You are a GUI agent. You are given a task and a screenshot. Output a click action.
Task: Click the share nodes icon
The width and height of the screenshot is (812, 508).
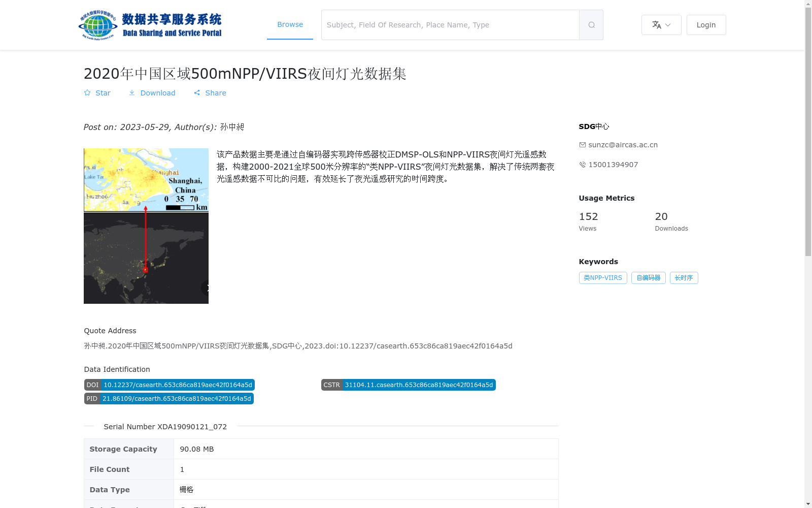pyautogui.click(x=197, y=93)
